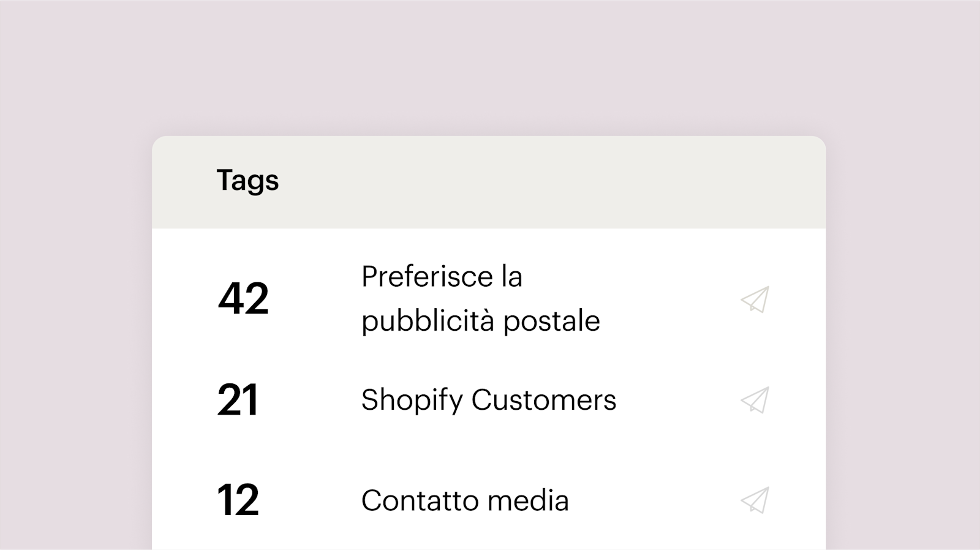Click send icon for Preferisce la pubblicità postale

(x=755, y=299)
